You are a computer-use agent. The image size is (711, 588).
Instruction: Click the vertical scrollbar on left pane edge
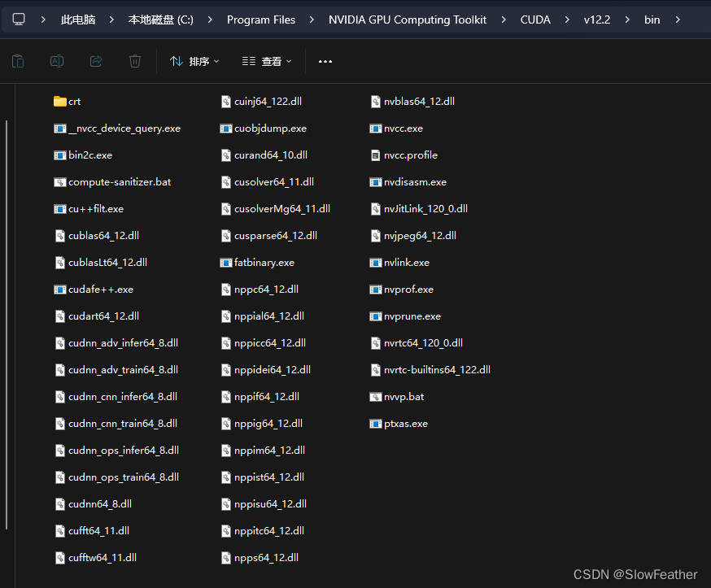7,324
